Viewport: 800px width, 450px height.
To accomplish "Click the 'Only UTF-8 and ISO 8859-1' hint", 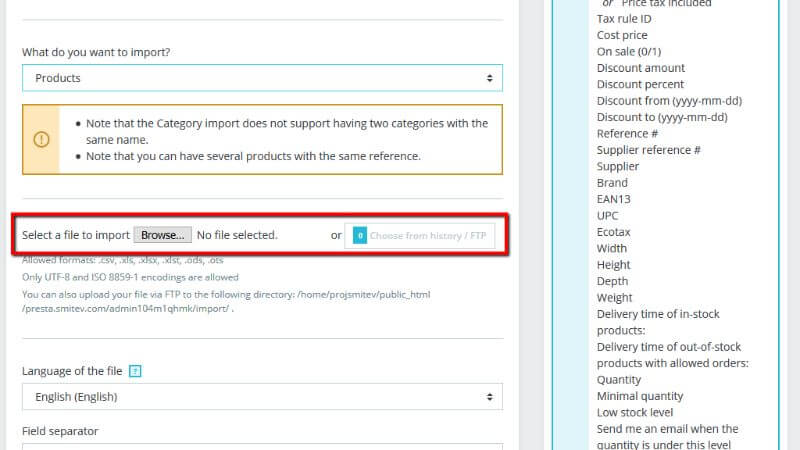I will click(x=130, y=277).
